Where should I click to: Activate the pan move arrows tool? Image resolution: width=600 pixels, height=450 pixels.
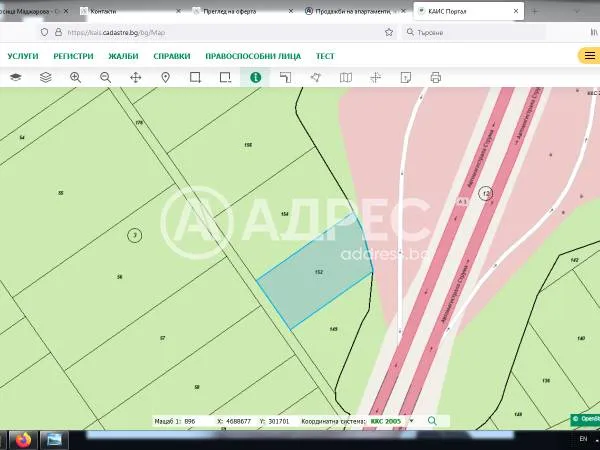coord(135,77)
